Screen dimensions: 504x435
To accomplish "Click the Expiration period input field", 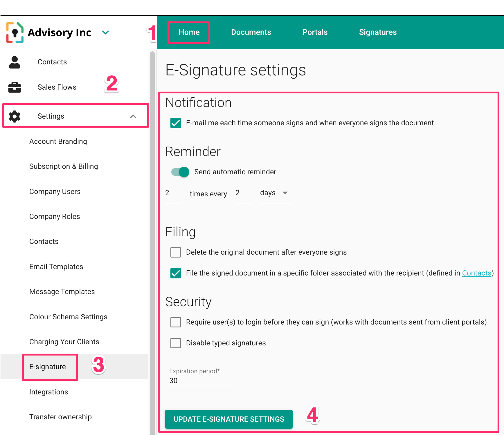I will click(x=200, y=381).
